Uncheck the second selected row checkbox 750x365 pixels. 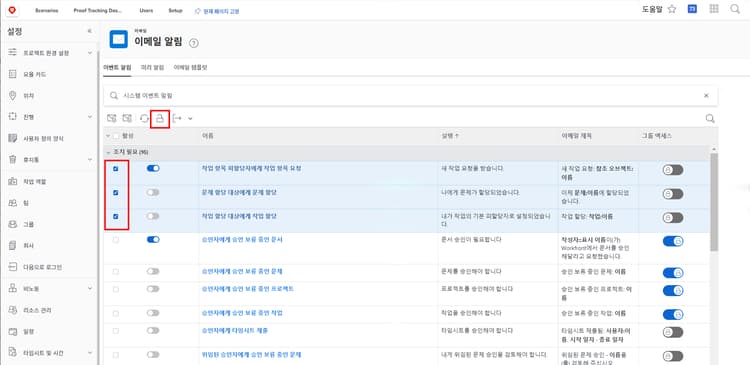point(116,193)
